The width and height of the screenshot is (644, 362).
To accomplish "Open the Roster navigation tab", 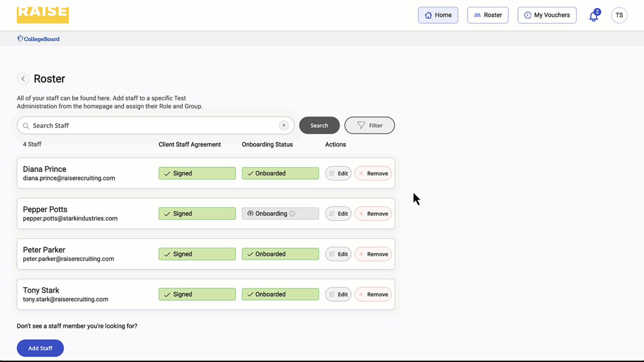I will point(487,15).
